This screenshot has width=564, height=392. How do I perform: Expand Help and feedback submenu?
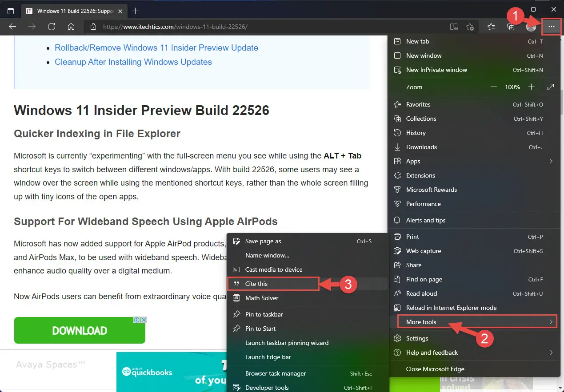(x=473, y=352)
